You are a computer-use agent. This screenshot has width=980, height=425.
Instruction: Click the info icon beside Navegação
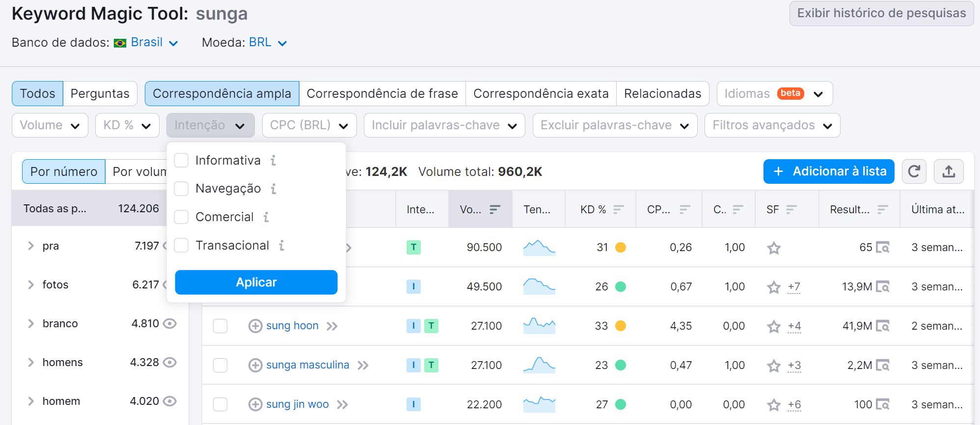[273, 189]
